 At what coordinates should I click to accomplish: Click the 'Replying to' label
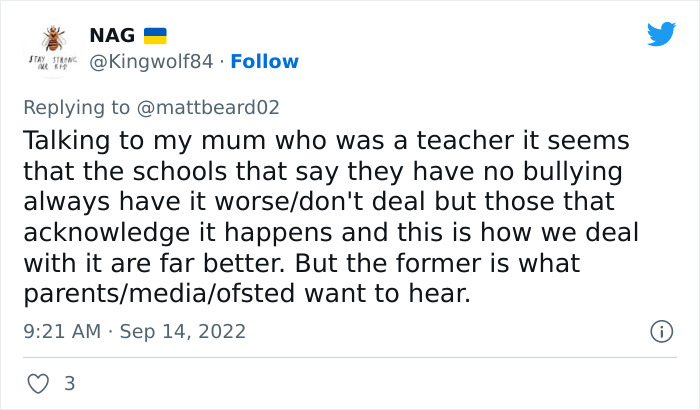(76, 107)
